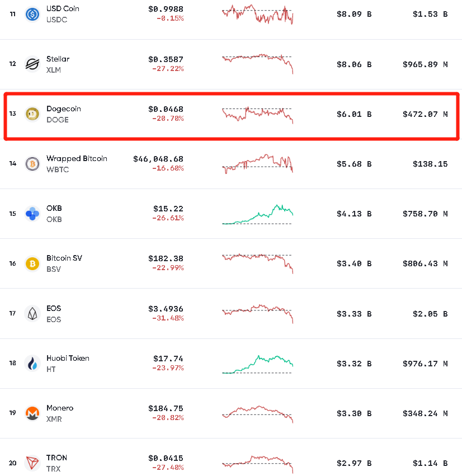Image resolution: width=462 pixels, height=476 pixels.
Task: Click the Monero logo icon
Action: pos(32,413)
